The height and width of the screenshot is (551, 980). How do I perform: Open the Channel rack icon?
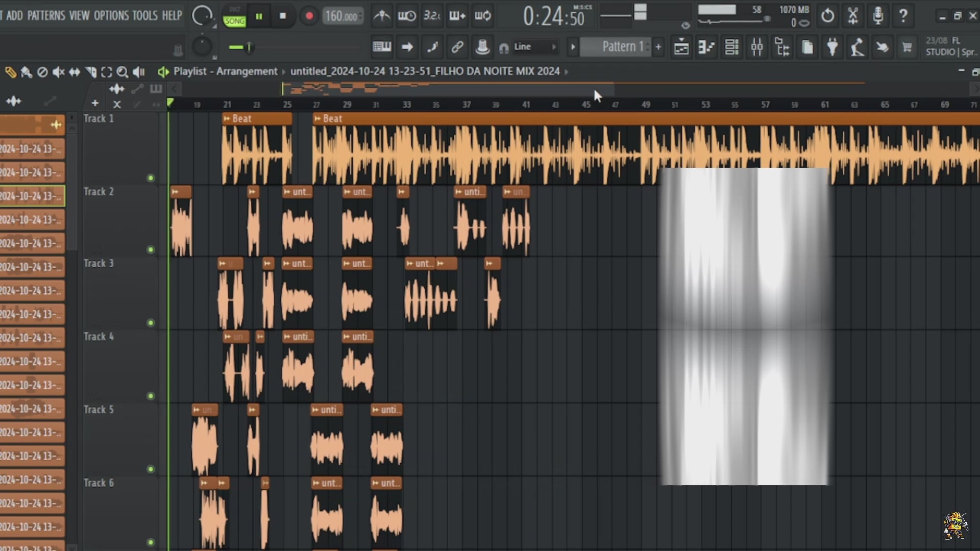[732, 46]
